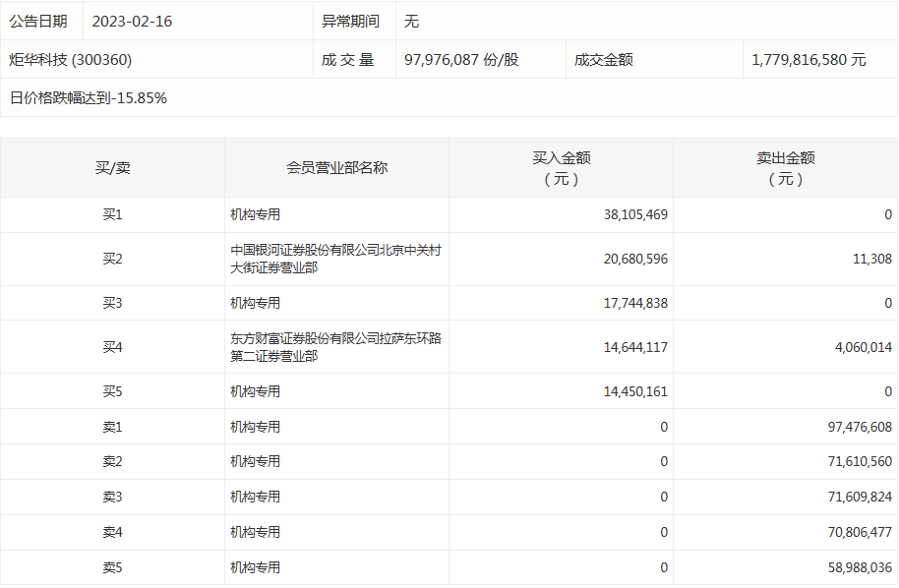Open the 东方财富证券 拉萨东环路第二 branch entry
The width and height of the screenshot is (899, 588).
click(x=335, y=347)
